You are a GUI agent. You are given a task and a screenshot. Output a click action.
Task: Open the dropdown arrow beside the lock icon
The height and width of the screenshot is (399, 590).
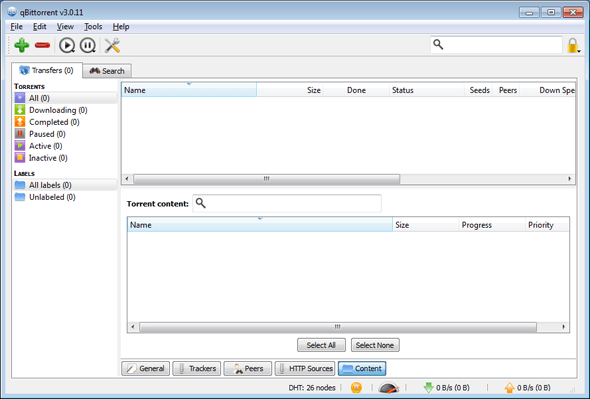point(579,50)
